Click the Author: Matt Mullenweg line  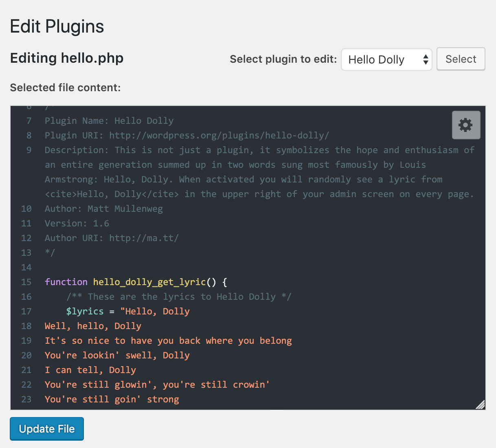tap(103, 209)
